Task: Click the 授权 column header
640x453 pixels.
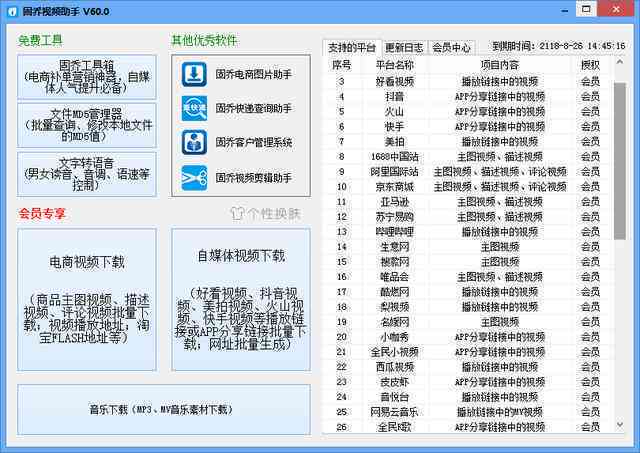Action: 590,65
